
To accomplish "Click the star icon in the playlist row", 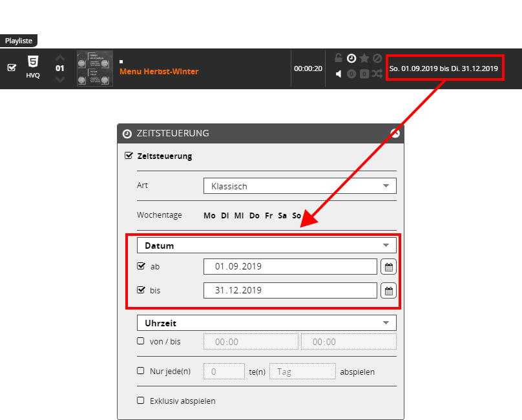I will [364, 58].
